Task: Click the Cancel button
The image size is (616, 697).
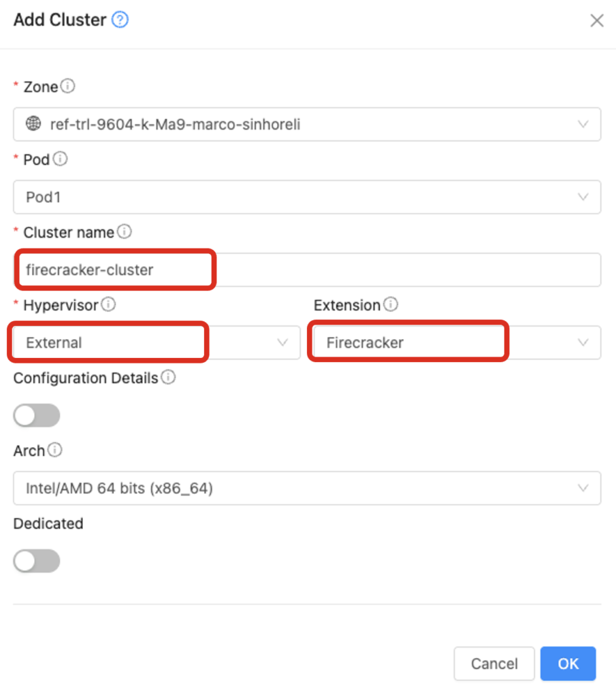Action: pos(494,664)
